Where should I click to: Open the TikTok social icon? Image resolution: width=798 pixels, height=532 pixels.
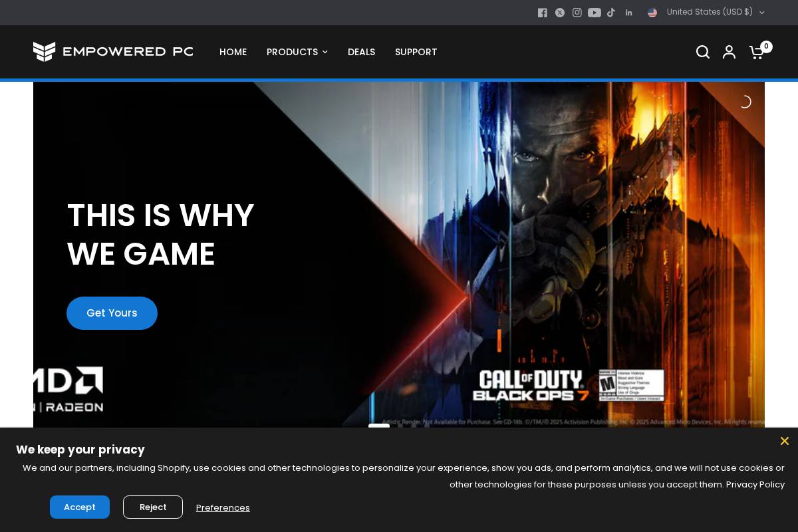click(x=611, y=13)
